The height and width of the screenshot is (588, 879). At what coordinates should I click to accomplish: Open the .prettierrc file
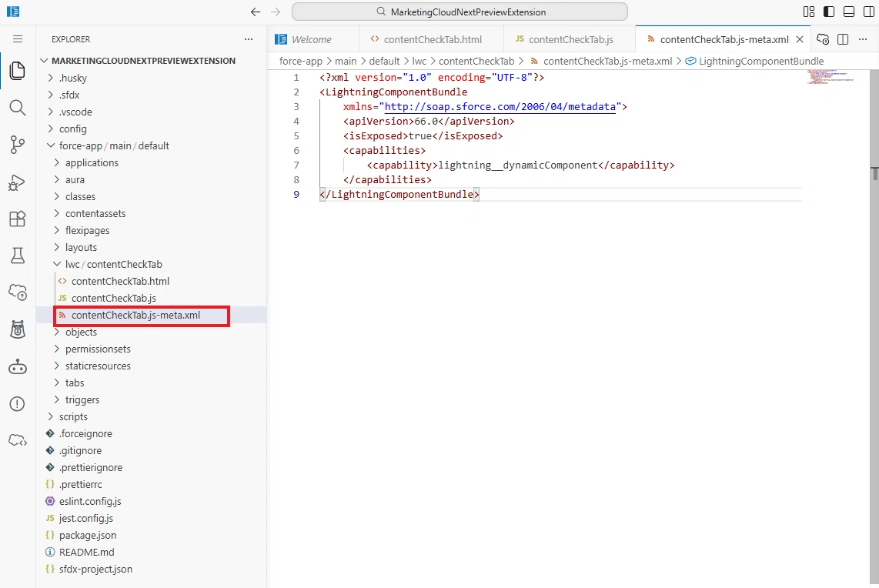81,484
